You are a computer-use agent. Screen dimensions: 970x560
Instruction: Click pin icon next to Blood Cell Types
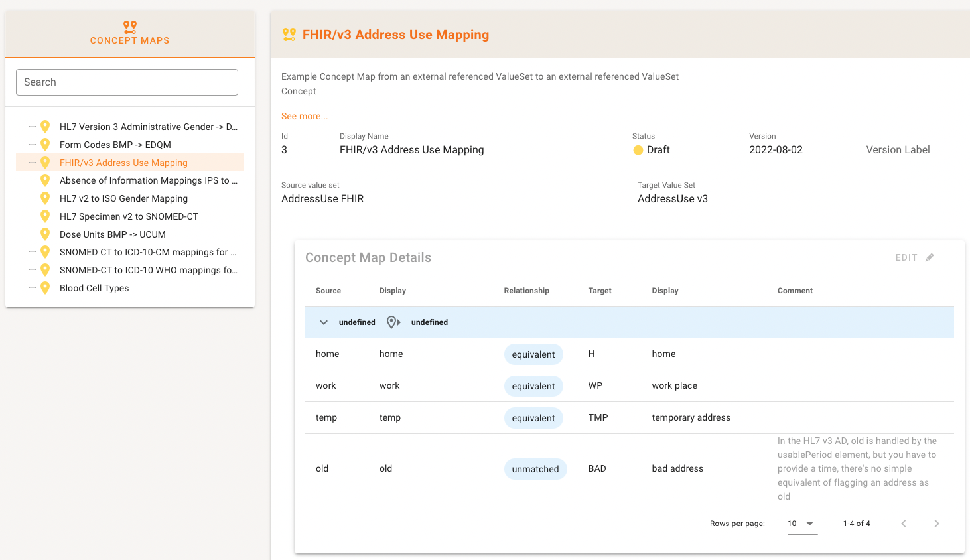click(45, 288)
